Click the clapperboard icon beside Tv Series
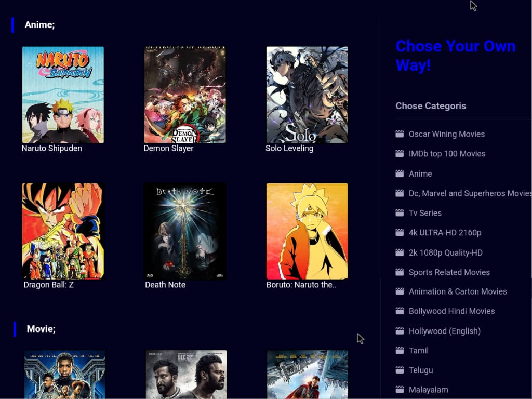Screen dimensions: 532x399 [x=400, y=213]
